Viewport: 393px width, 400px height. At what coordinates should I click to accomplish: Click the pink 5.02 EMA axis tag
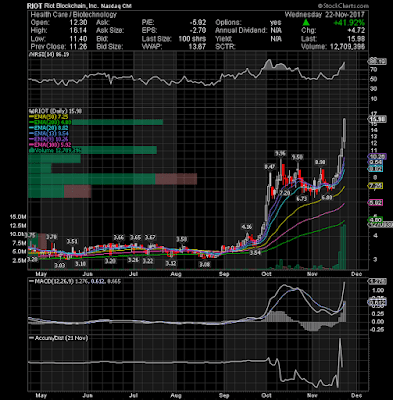point(375,203)
